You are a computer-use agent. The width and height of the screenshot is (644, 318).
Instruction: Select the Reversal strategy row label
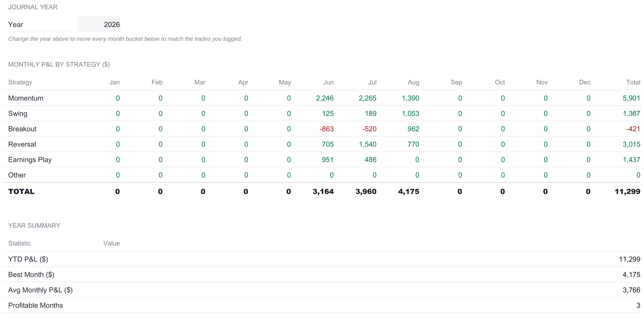[x=22, y=144]
